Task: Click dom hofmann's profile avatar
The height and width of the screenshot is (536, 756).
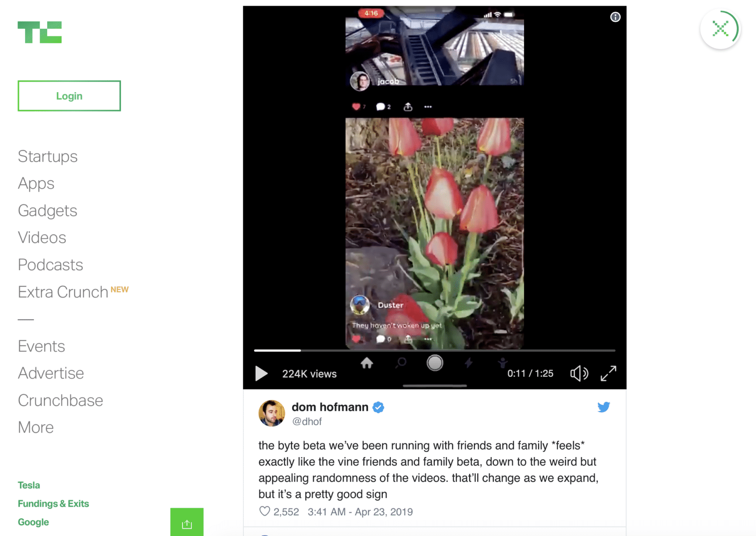Action: (272, 413)
